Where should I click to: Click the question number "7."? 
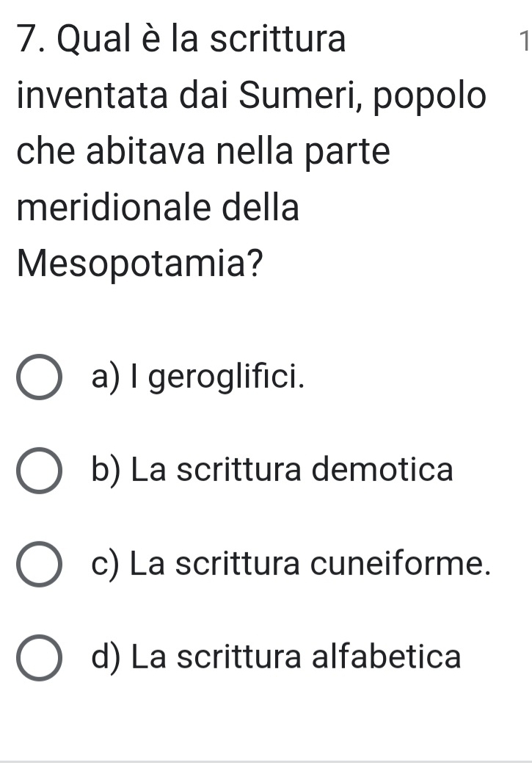(24, 41)
